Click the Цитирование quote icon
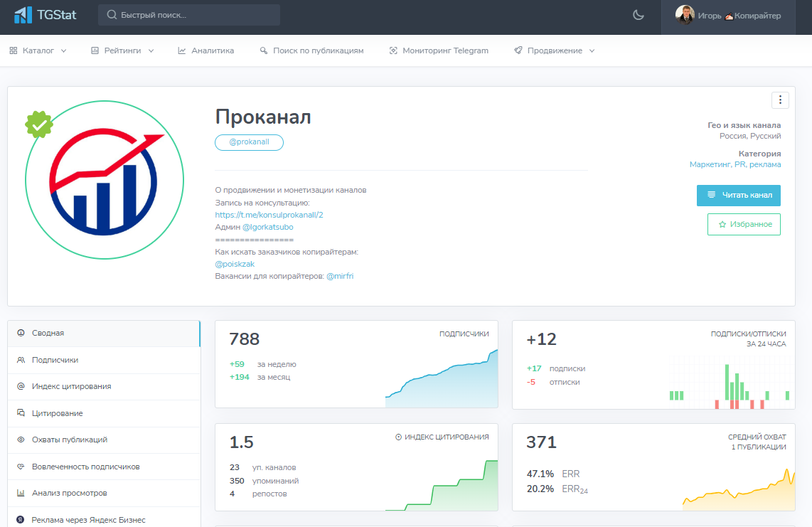 click(21, 413)
